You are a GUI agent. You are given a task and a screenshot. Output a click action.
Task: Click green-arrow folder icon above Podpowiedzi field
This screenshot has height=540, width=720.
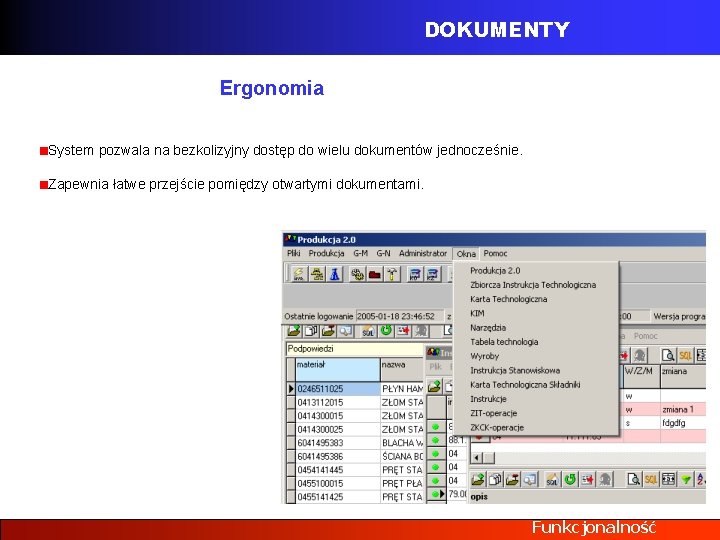pos(294,331)
